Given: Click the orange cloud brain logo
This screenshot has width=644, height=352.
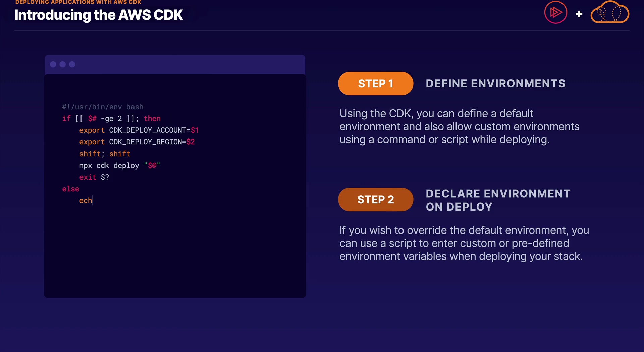Looking at the screenshot, I should [x=609, y=13].
